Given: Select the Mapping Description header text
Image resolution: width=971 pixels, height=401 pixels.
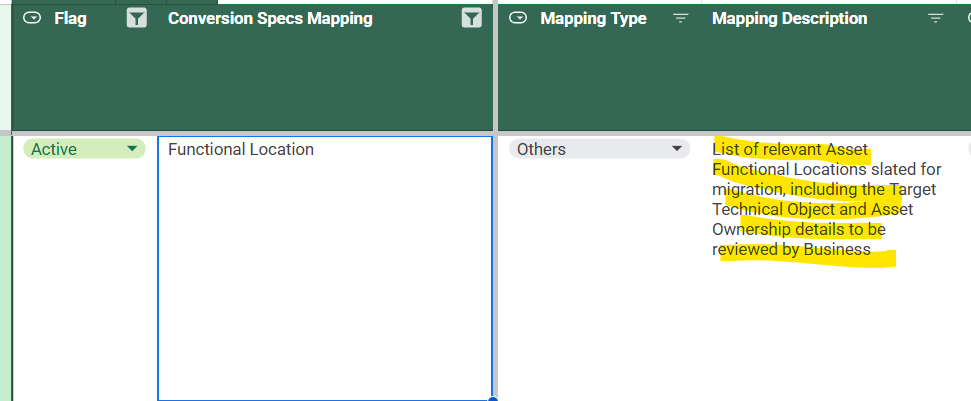Looking at the screenshot, I should pyautogui.click(x=790, y=19).
